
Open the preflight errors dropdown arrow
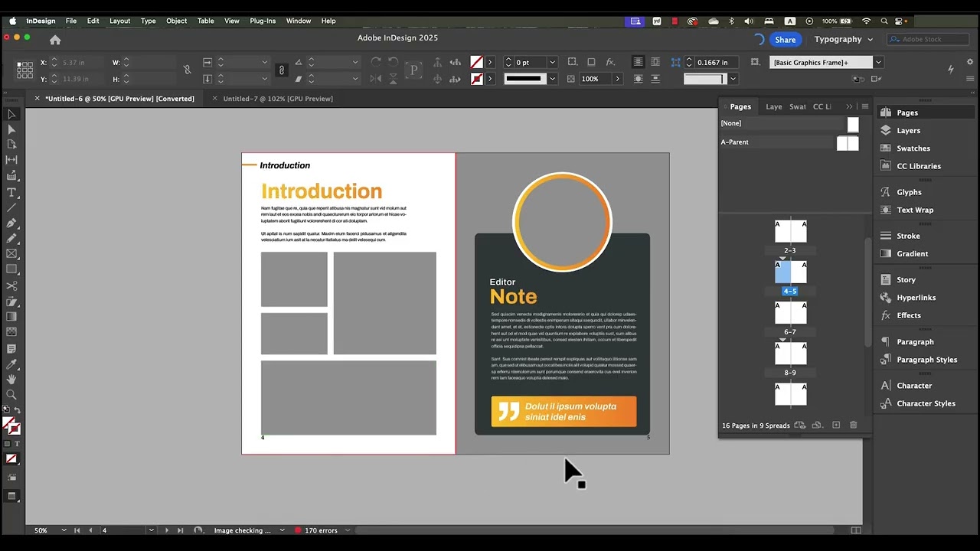click(x=347, y=530)
